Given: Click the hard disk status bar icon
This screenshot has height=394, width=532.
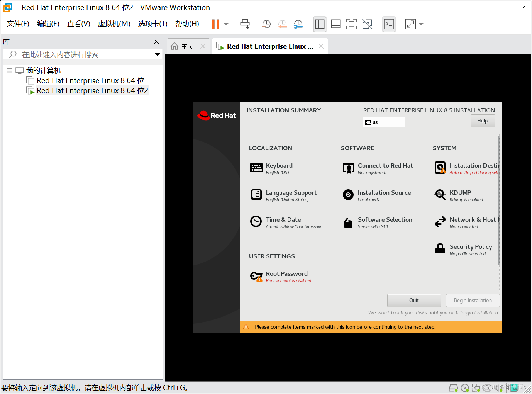Looking at the screenshot, I should 454,387.
